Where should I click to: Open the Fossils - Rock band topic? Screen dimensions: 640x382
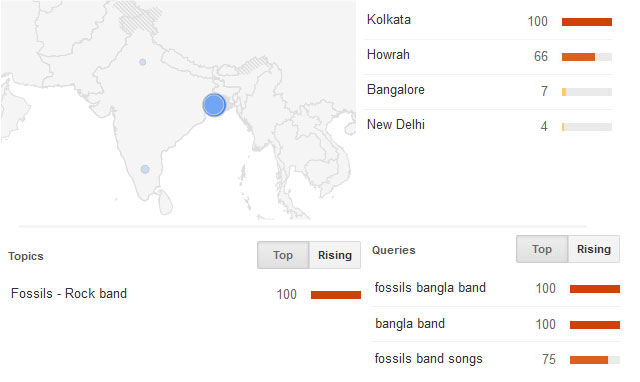(x=69, y=293)
